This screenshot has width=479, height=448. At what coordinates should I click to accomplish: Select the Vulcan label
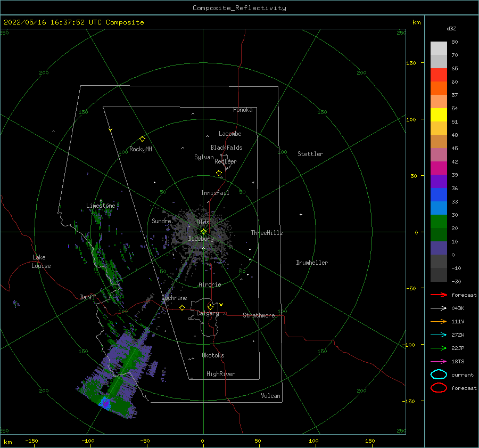(270, 396)
